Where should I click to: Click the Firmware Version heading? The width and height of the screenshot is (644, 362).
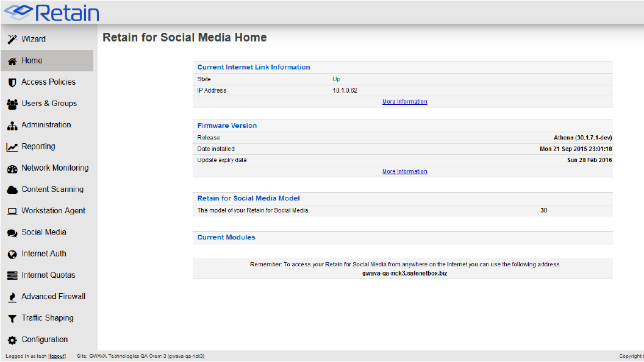227,126
